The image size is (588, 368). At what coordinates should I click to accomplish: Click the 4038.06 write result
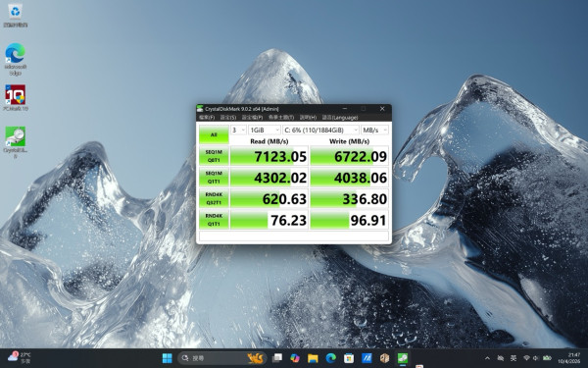[x=350, y=178]
